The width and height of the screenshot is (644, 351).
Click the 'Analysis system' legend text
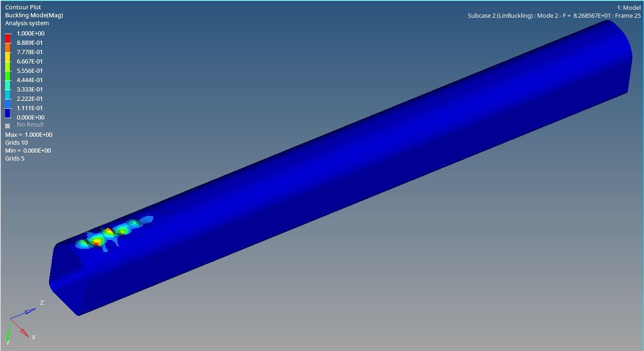[x=27, y=23]
